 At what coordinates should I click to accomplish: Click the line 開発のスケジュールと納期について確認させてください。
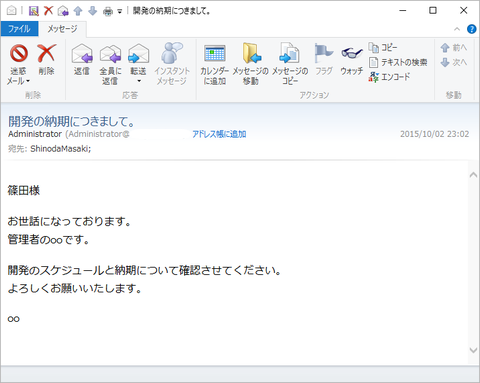[x=145, y=270]
